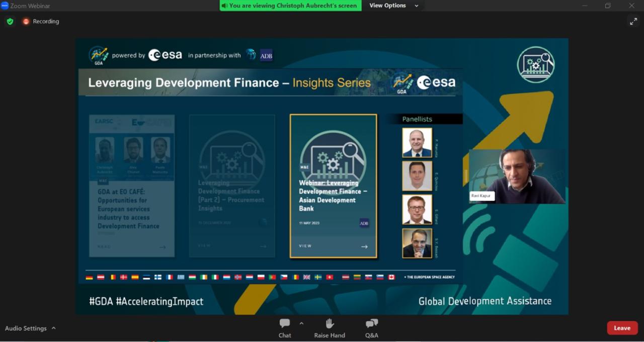Click the esa logo next to 'powered by'

165,55
